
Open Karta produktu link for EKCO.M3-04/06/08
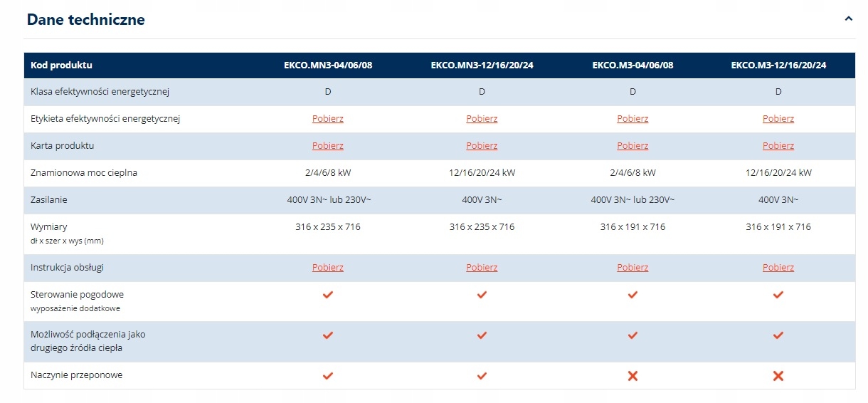633,146
